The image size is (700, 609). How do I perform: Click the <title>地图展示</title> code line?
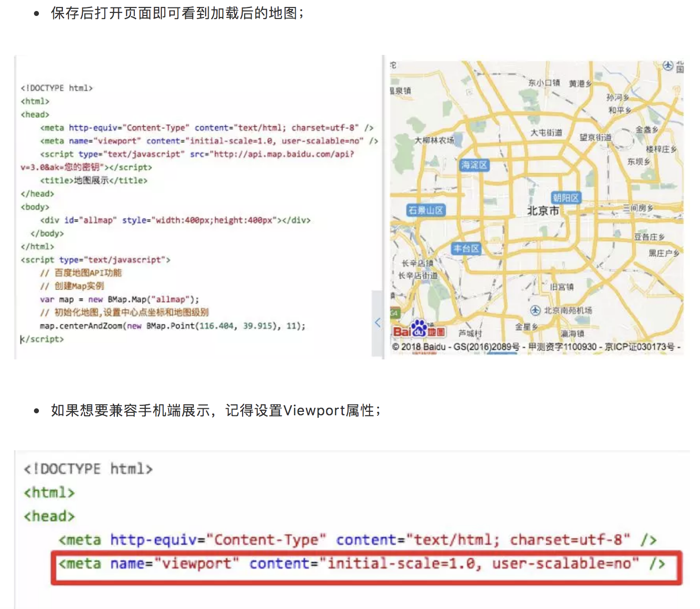click(94, 181)
